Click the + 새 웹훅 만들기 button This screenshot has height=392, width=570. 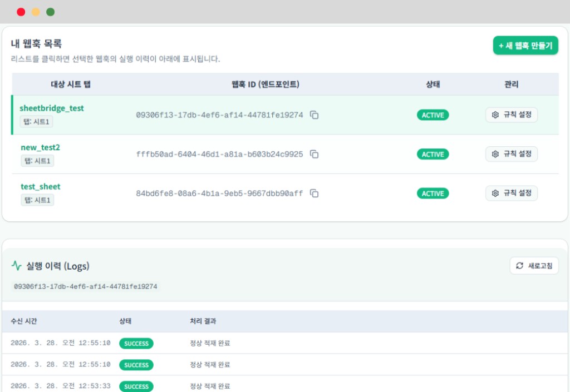(525, 46)
